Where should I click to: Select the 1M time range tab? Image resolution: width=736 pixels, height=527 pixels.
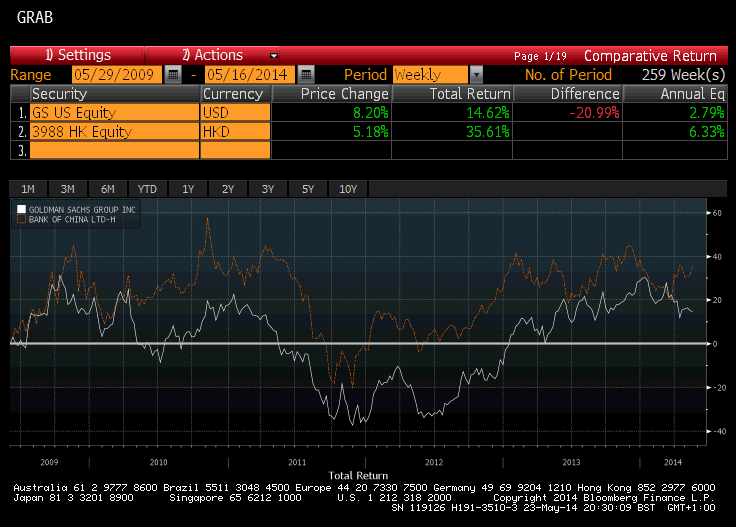(28, 189)
